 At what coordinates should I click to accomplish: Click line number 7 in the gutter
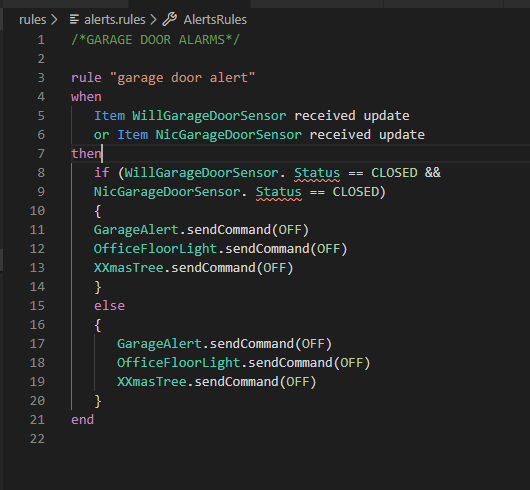pos(41,154)
